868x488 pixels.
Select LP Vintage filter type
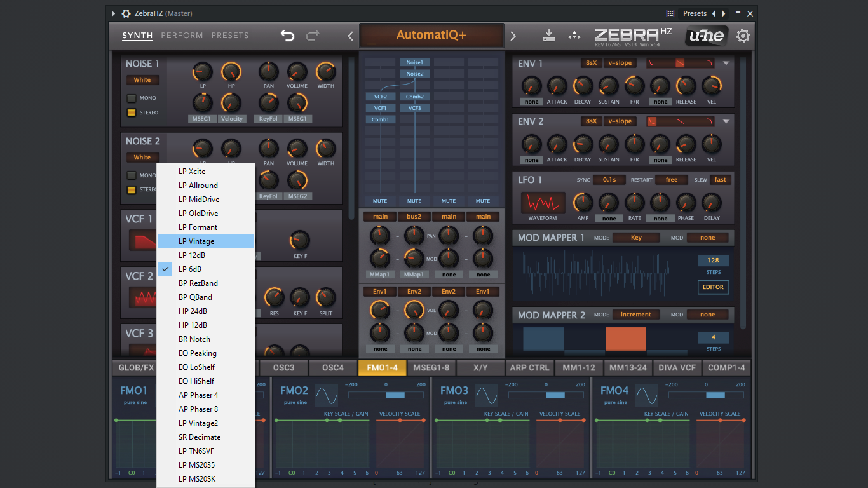click(x=206, y=241)
